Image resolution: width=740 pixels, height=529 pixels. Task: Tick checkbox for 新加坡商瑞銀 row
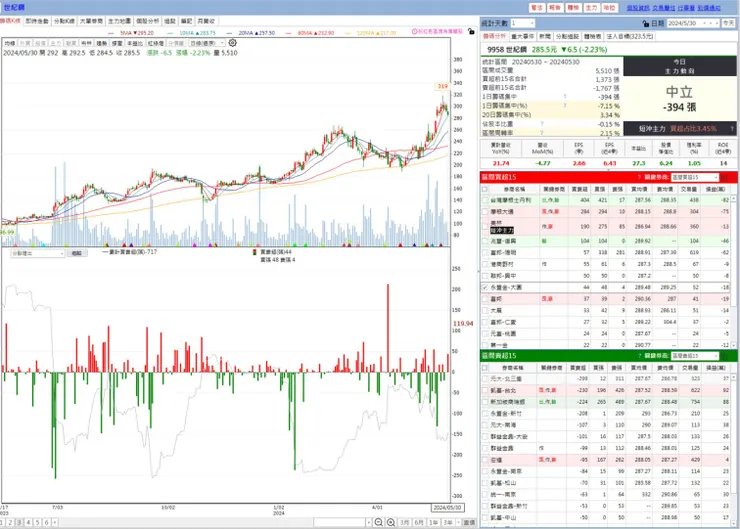coord(485,402)
